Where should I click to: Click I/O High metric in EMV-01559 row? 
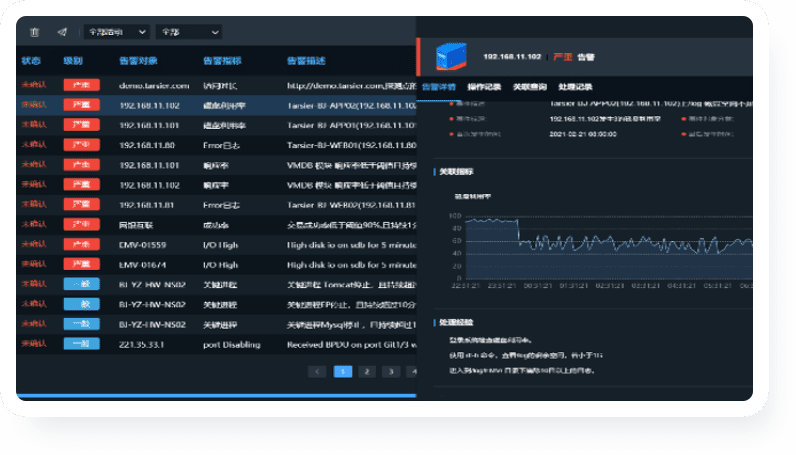click(x=221, y=245)
